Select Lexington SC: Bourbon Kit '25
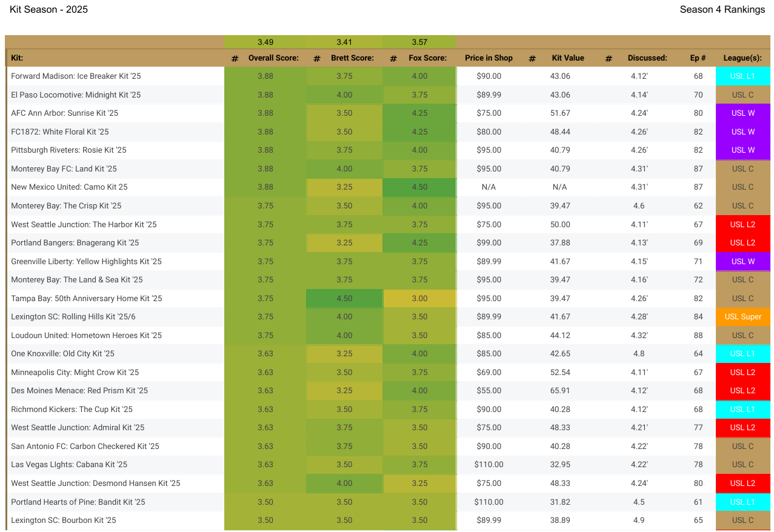The width and height of the screenshot is (774, 532). 64,520
